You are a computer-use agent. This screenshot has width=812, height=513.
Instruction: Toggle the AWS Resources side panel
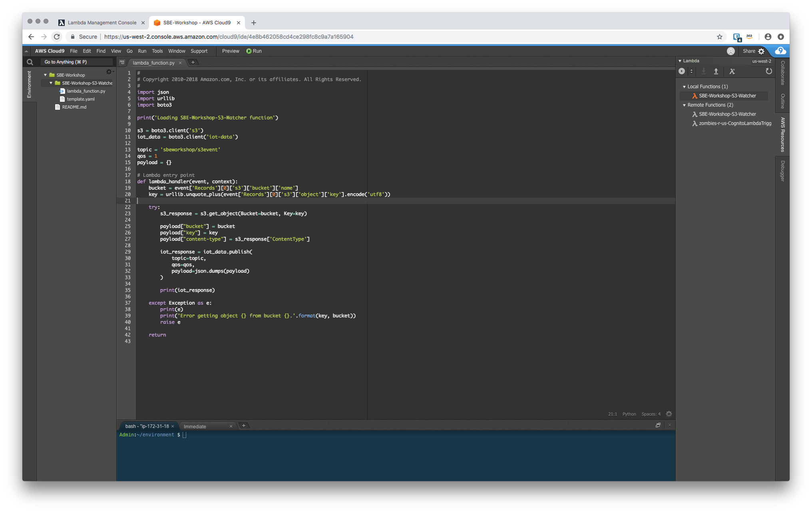click(x=782, y=135)
